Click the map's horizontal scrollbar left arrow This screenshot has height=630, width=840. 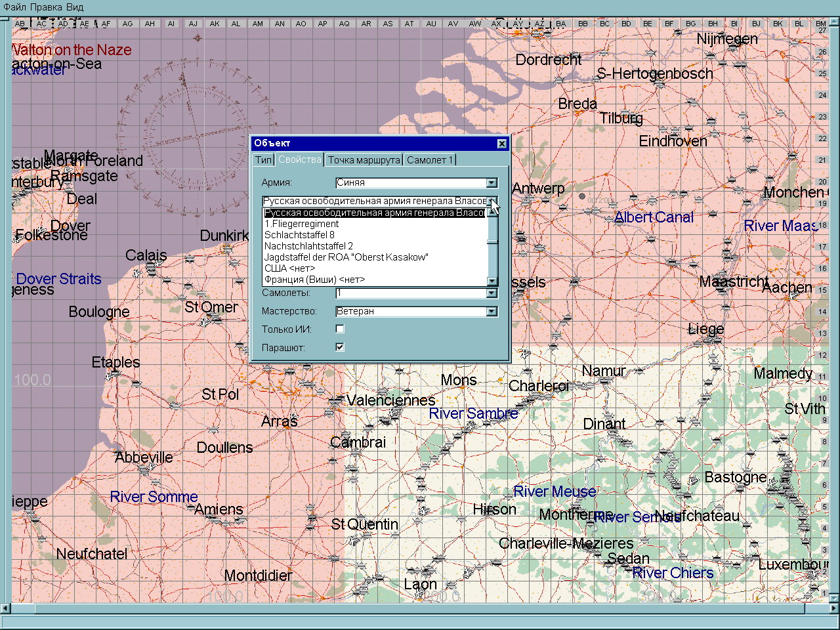pos(5,609)
